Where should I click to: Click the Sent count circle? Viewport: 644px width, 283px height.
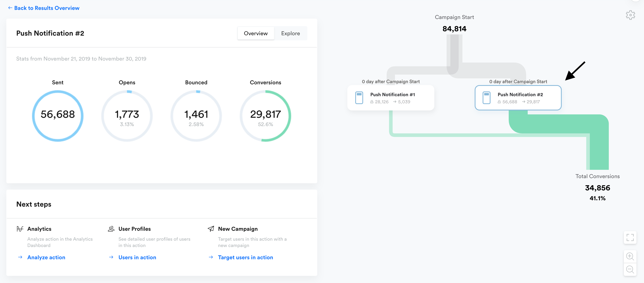(x=58, y=116)
